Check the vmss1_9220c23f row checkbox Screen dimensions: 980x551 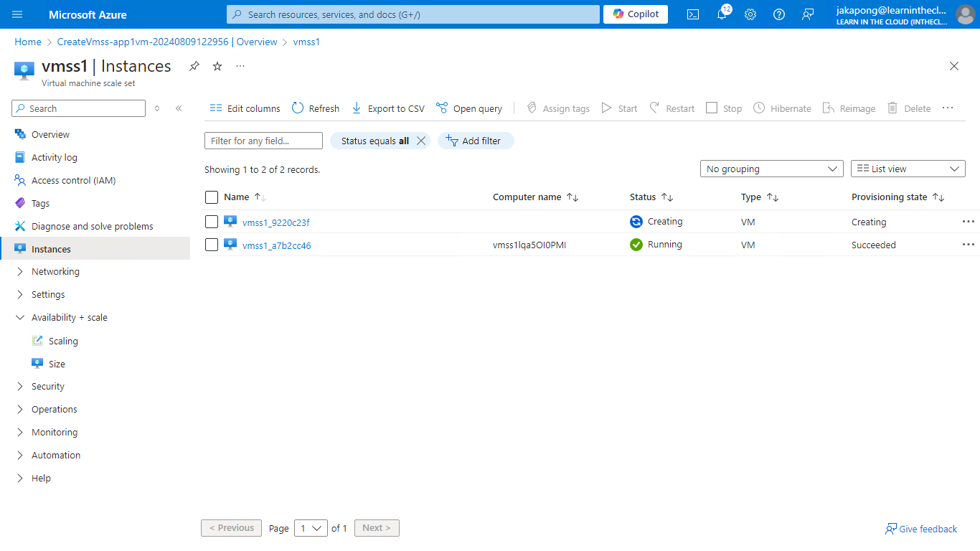pyautogui.click(x=212, y=222)
